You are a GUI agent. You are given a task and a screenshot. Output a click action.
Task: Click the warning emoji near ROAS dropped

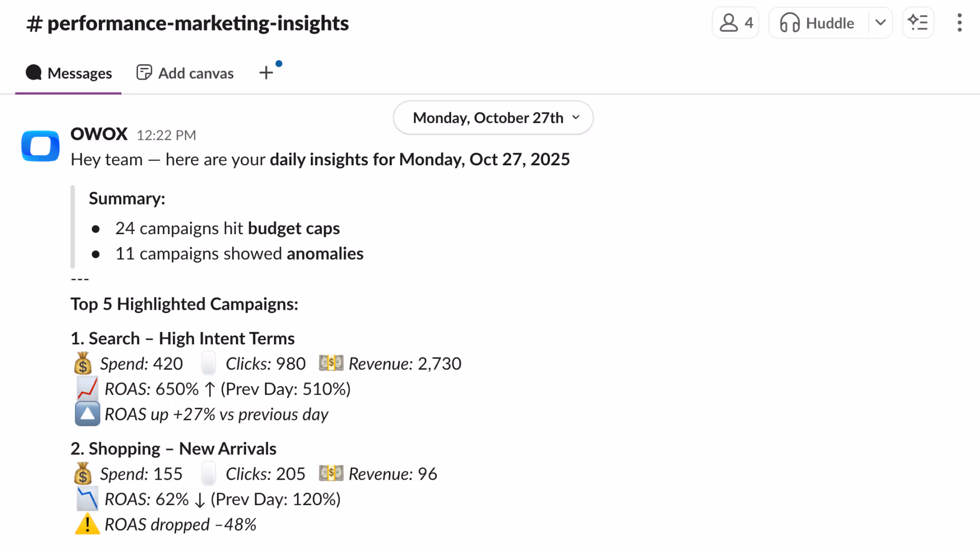pos(87,524)
